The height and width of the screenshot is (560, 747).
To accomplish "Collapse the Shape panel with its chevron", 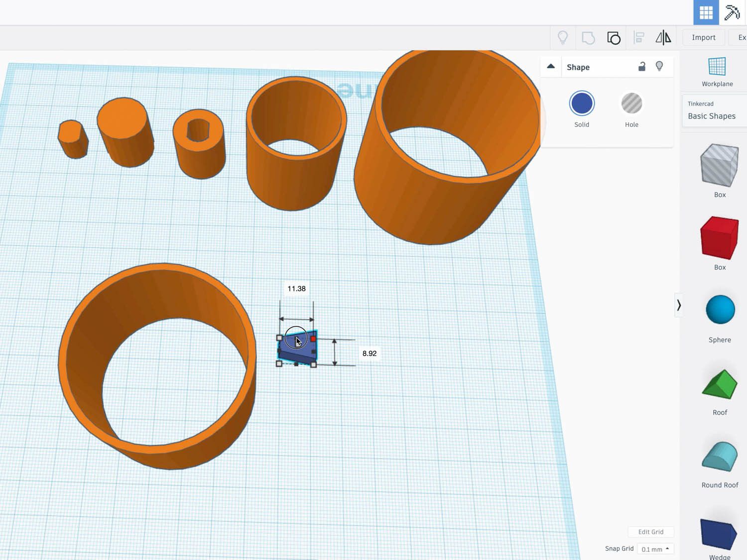I will [551, 66].
